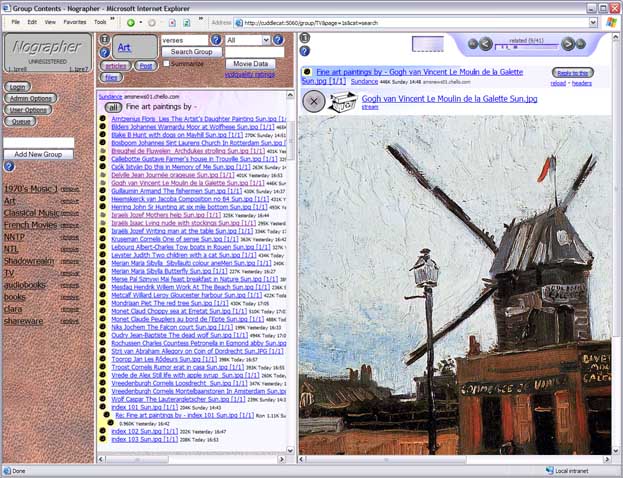Open the View menu
The width and height of the screenshot is (623, 478).
click(50, 22)
